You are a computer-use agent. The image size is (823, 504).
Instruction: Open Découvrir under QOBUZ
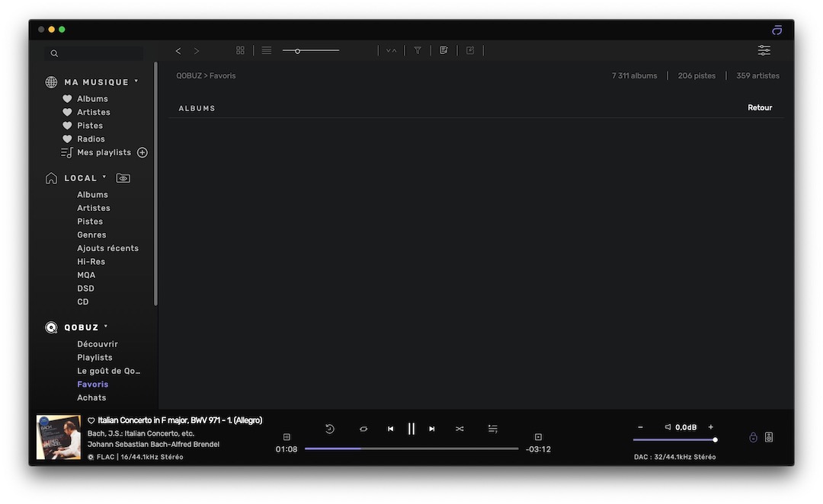[x=97, y=344]
